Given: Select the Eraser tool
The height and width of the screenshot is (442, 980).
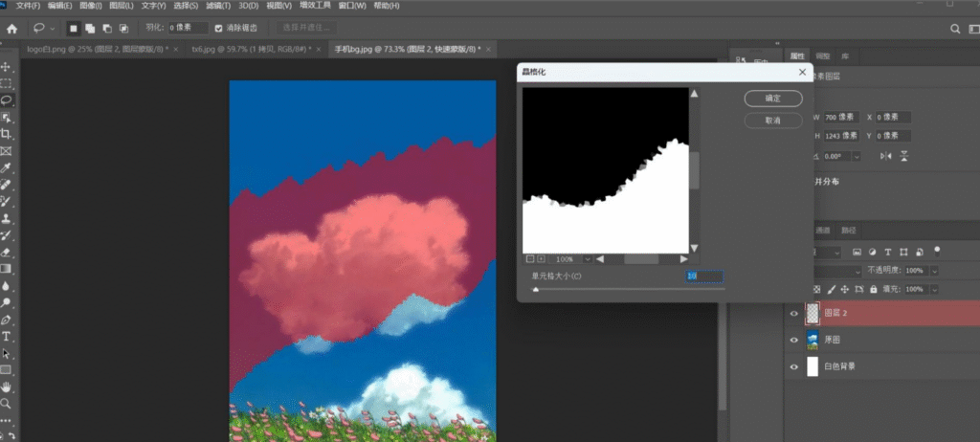Looking at the screenshot, I should [x=6, y=253].
